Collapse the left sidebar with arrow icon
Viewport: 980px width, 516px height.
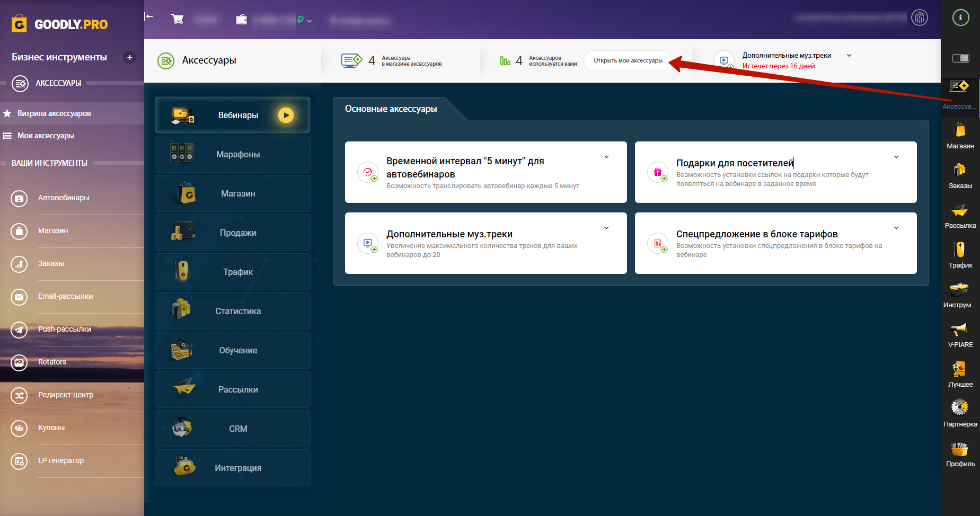click(149, 16)
